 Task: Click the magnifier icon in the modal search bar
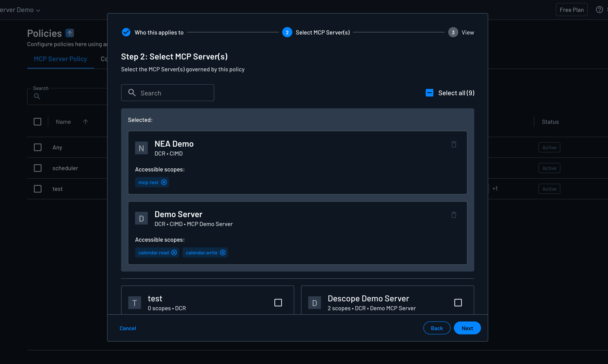(x=132, y=92)
